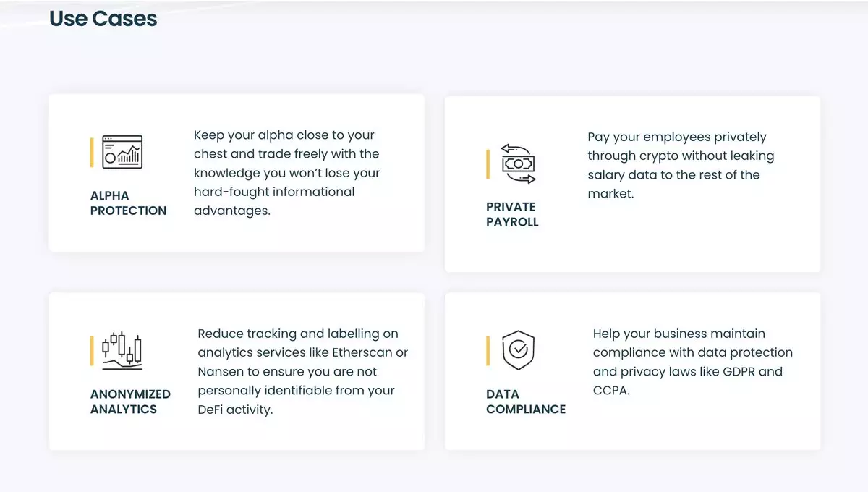Click the Data Compliance shield checkmark icon
This screenshot has width=868, height=492.
pos(518,350)
